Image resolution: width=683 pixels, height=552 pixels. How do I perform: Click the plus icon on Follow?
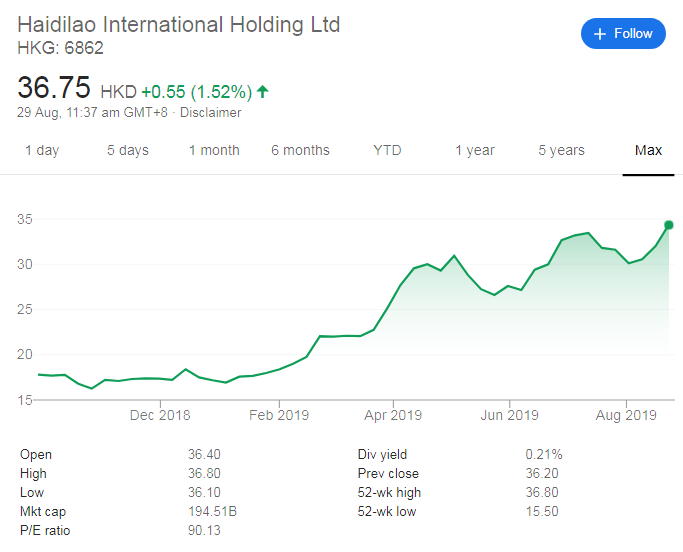tap(600, 34)
